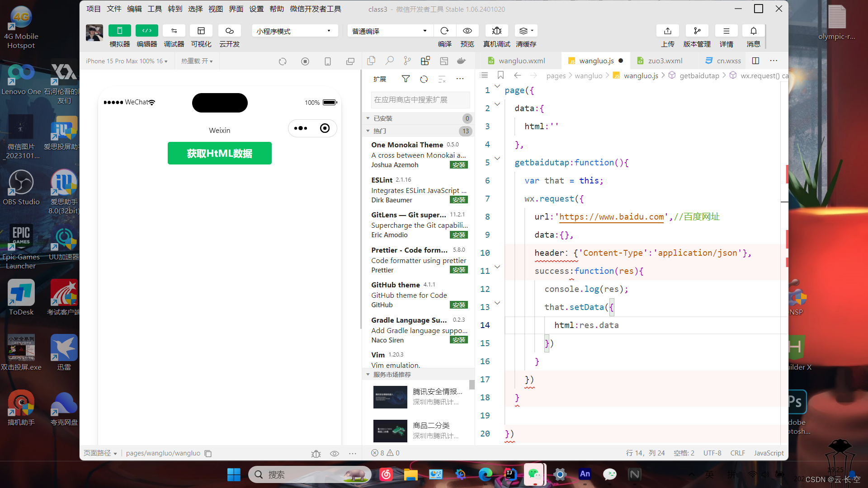Open the file explorer icon in editor sidebar

coord(371,61)
